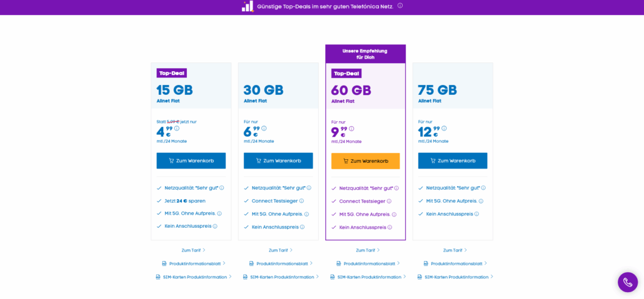Open Zum Tarif link under 75 GB card
This screenshot has height=299, width=644.
(x=455, y=250)
